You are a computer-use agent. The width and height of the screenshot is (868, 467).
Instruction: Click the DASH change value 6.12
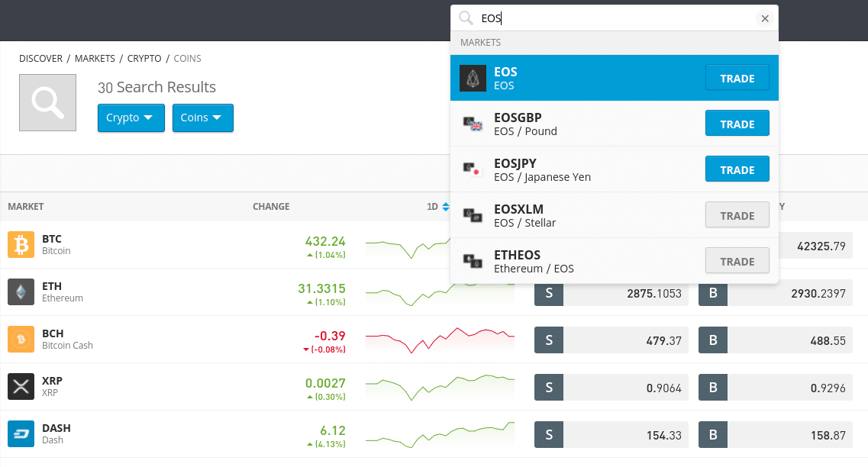pos(333,430)
